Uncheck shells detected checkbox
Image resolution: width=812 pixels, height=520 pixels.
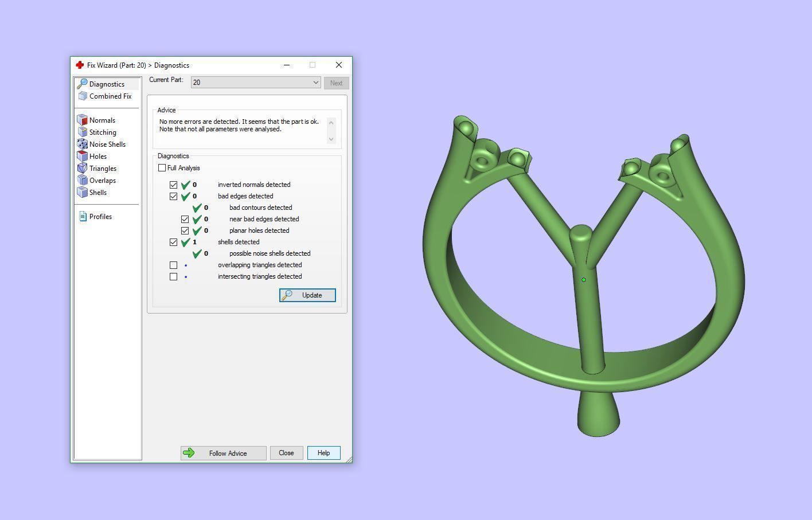point(173,243)
